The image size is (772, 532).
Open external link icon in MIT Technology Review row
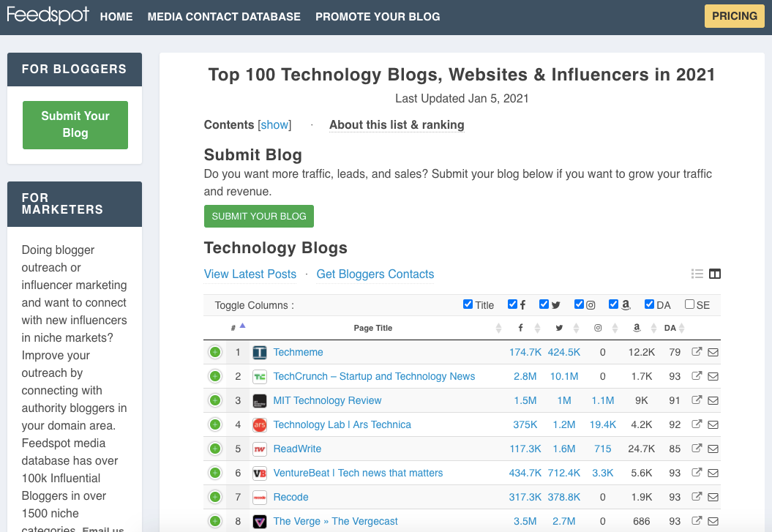(697, 400)
